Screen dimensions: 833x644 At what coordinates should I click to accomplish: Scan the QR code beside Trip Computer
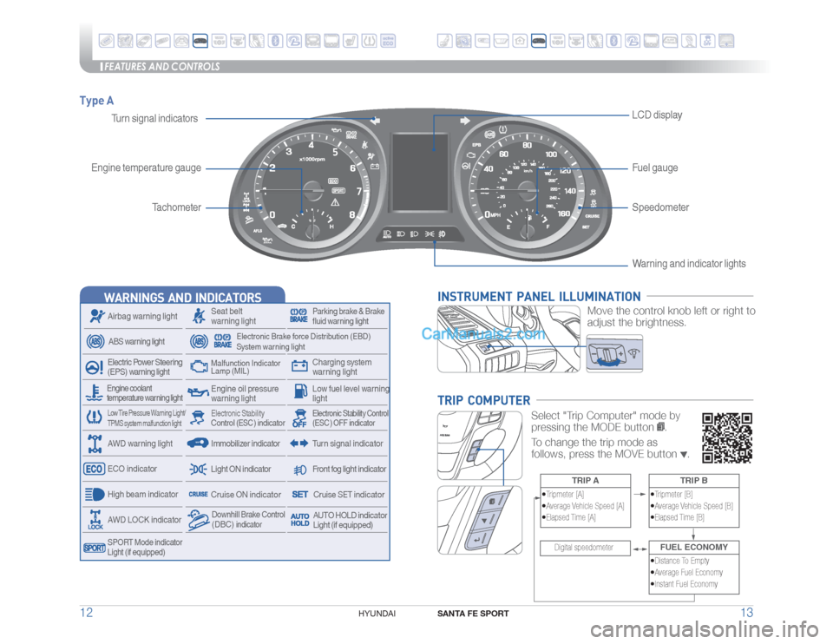(x=727, y=437)
